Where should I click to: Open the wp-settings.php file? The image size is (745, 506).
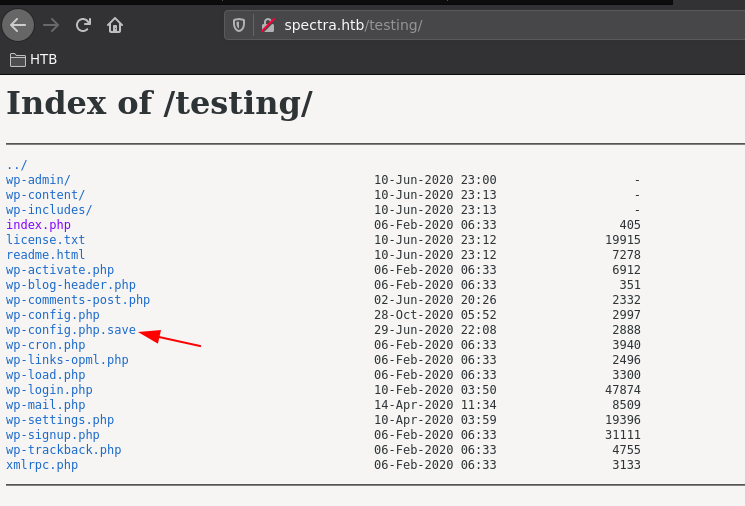(60, 420)
